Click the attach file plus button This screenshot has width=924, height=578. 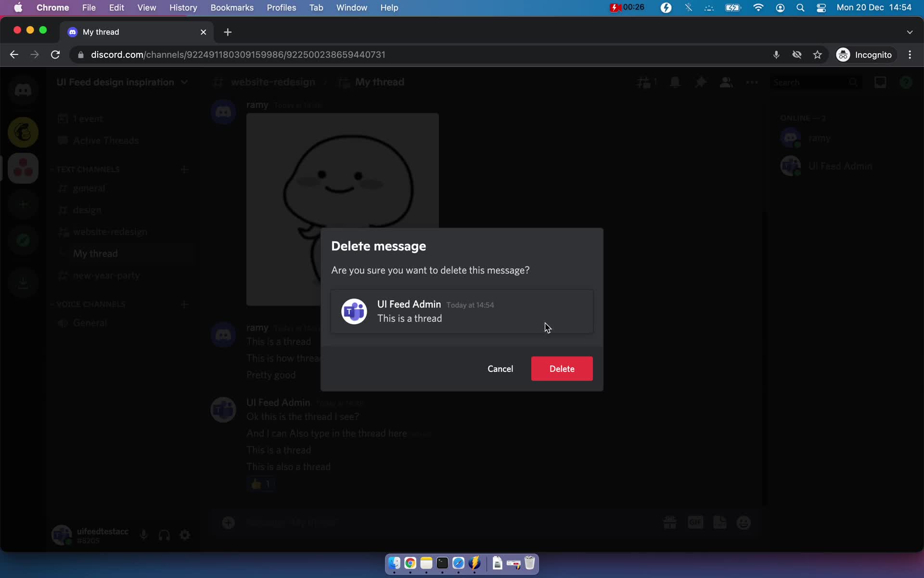click(x=228, y=523)
